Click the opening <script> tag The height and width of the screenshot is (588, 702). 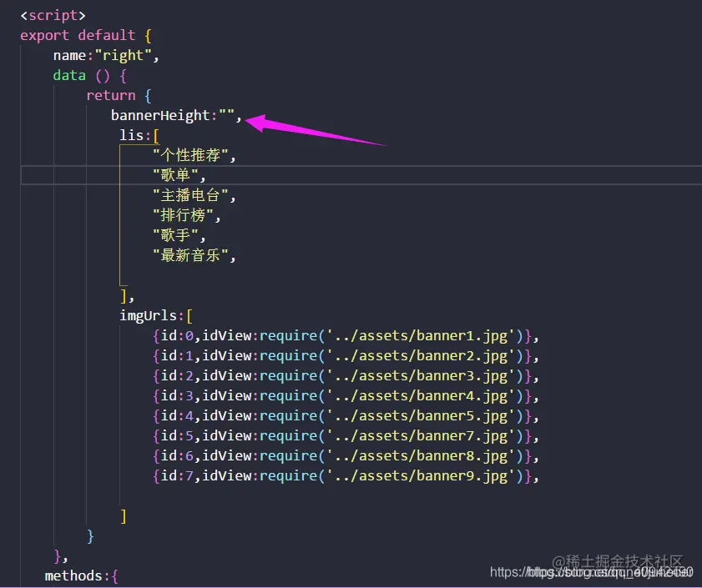[53, 15]
